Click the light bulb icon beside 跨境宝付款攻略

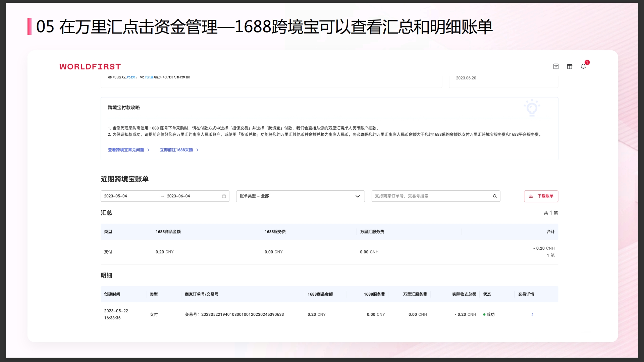(532, 108)
